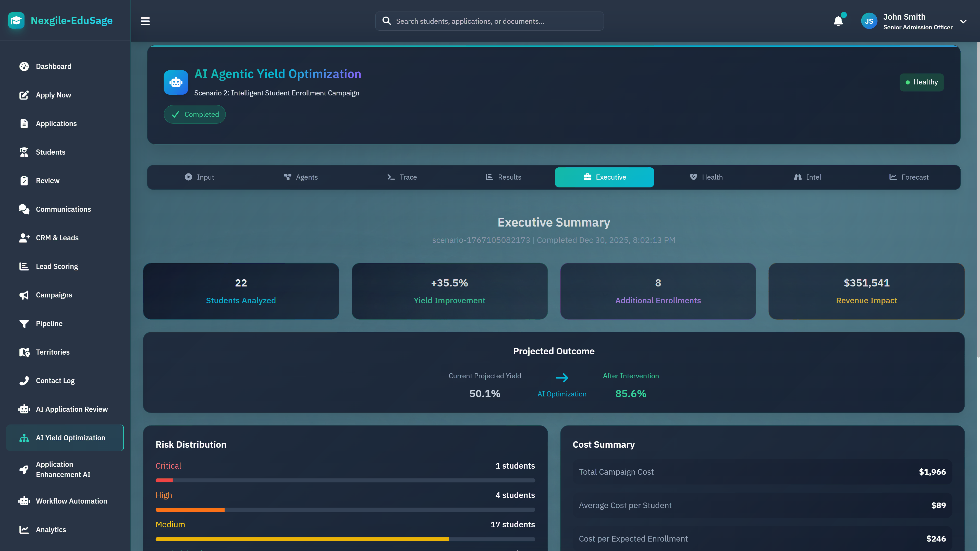This screenshot has height=551, width=980.
Task: Open Territories map item
Action: tap(53, 352)
